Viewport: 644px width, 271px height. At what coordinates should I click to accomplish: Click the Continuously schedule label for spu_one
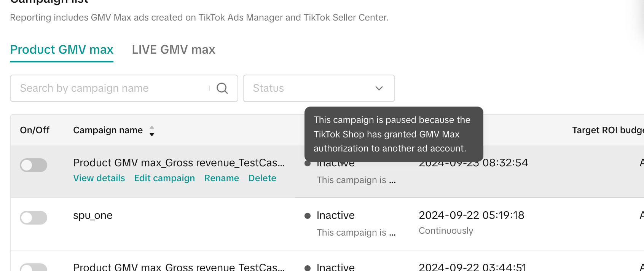[446, 231]
